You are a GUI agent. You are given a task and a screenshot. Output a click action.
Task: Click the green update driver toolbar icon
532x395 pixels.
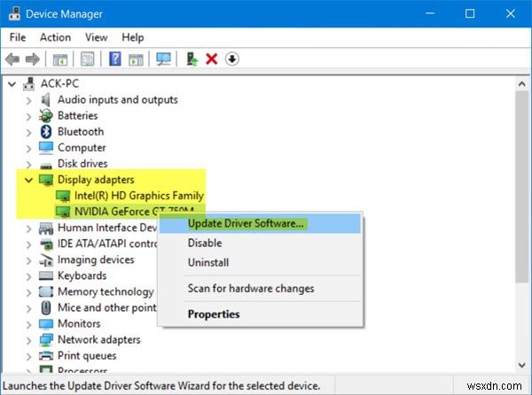click(x=192, y=59)
